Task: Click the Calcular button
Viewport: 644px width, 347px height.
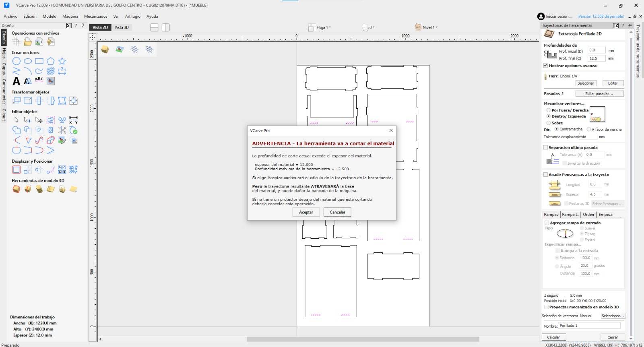Action: coord(553,337)
